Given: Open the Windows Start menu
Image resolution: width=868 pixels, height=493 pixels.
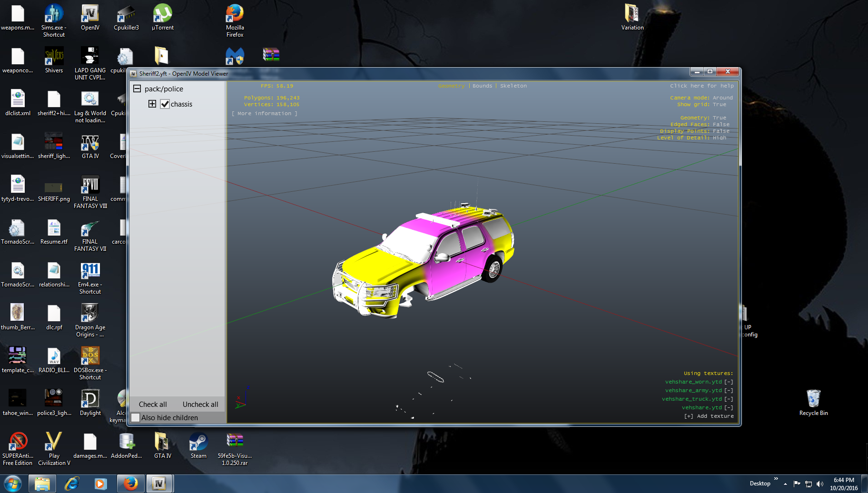Looking at the screenshot, I should pos(12,484).
